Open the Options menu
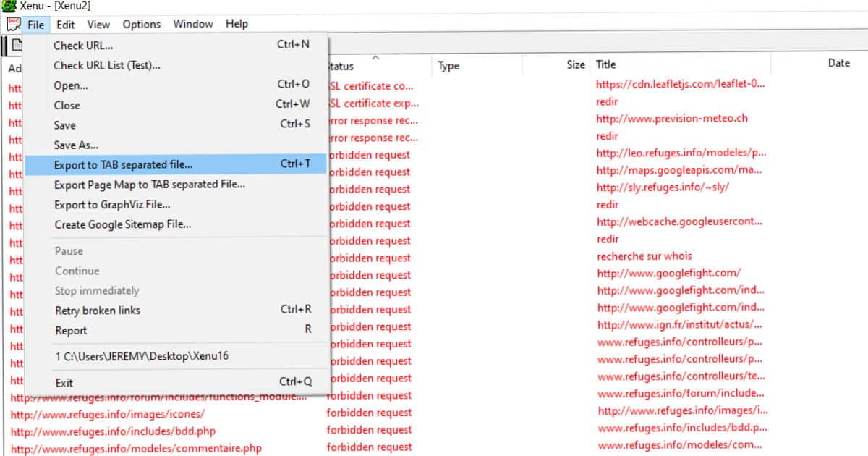The image size is (868, 456). (x=142, y=24)
